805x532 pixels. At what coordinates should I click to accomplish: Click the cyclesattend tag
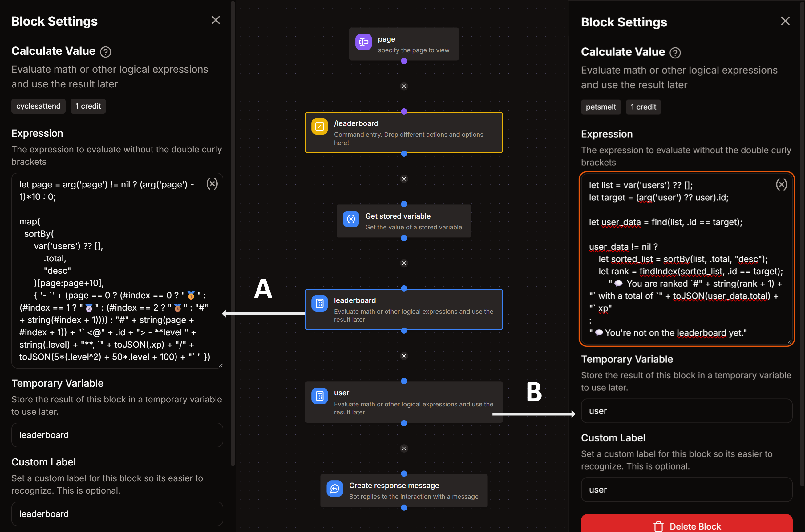point(38,106)
